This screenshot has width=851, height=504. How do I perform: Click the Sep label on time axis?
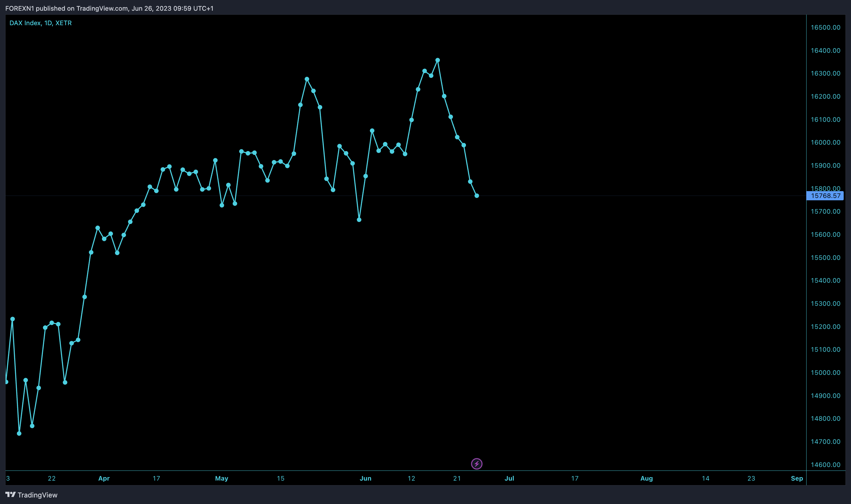tap(797, 479)
